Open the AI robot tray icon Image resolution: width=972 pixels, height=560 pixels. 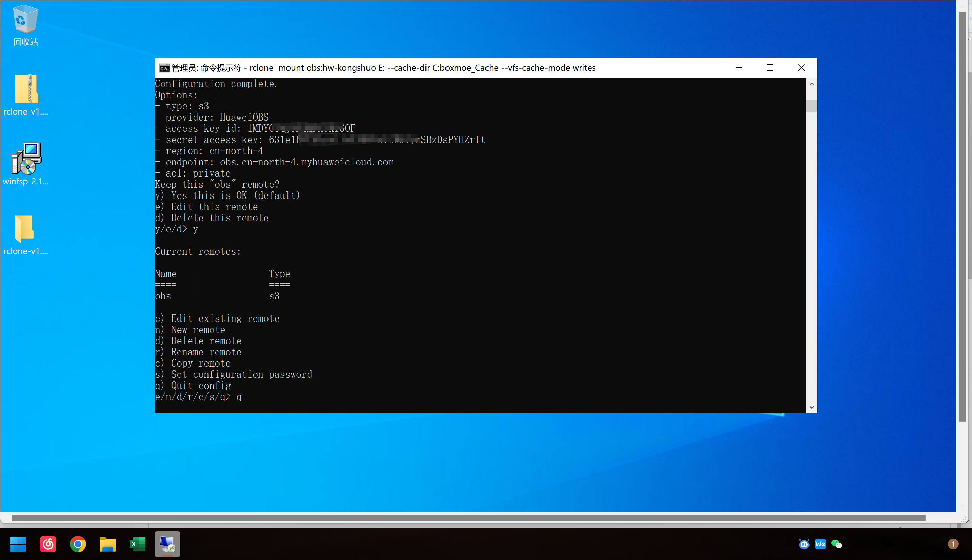pyautogui.click(x=804, y=544)
